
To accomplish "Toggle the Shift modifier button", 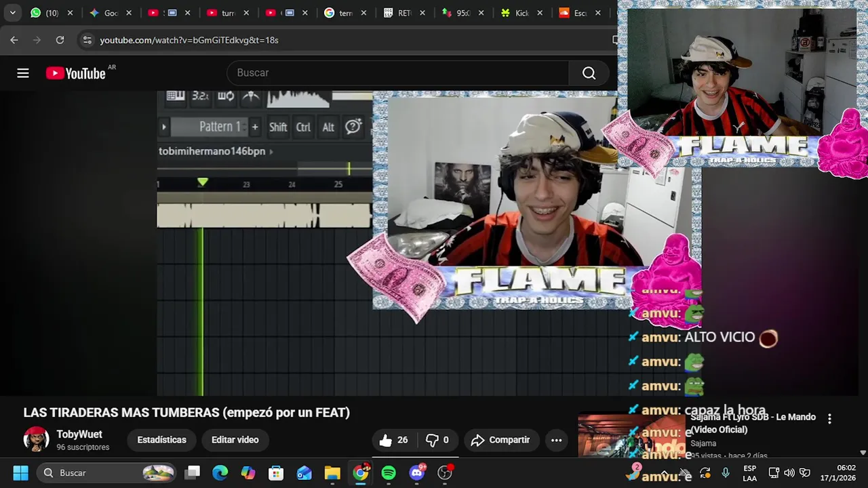I will [278, 127].
